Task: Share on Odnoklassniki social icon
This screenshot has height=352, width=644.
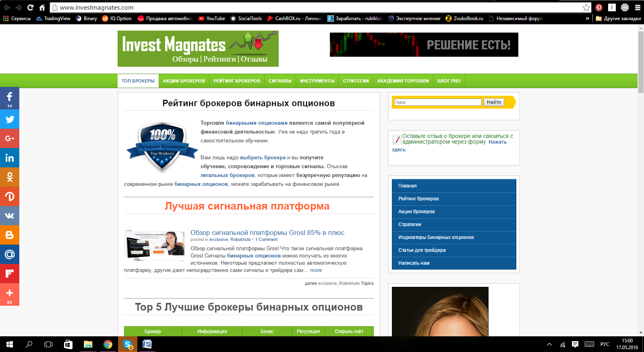Action: pyautogui.click(x=10, y=177)
